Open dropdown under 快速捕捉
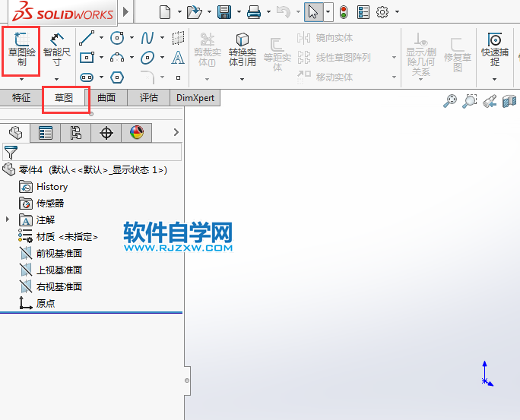This screenshot has width=520, height=420. (494, 80)
